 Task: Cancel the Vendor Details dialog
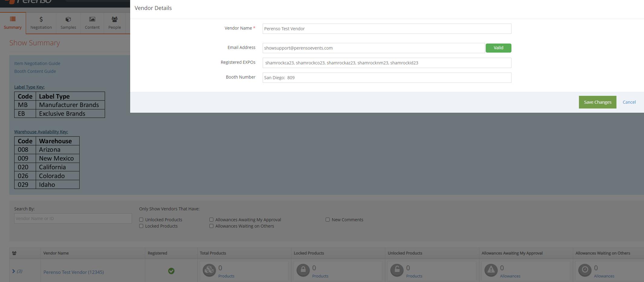click(x=629, y=102)
